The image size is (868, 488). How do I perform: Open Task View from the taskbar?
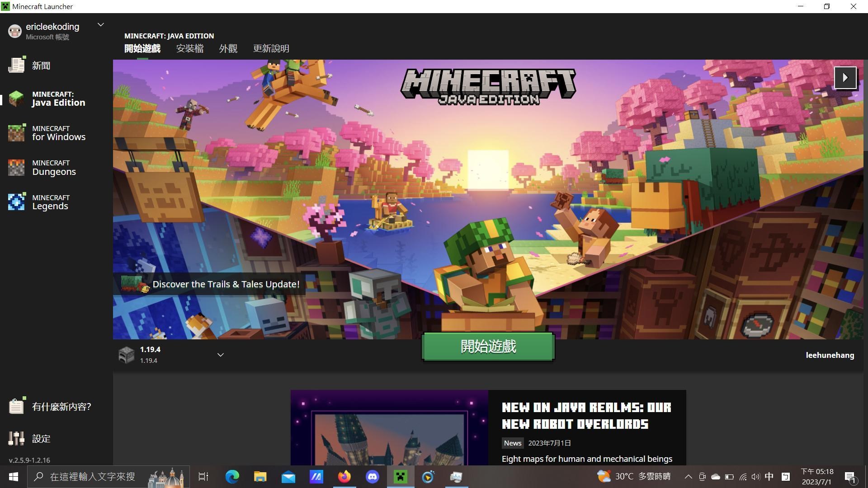point(203,477)
